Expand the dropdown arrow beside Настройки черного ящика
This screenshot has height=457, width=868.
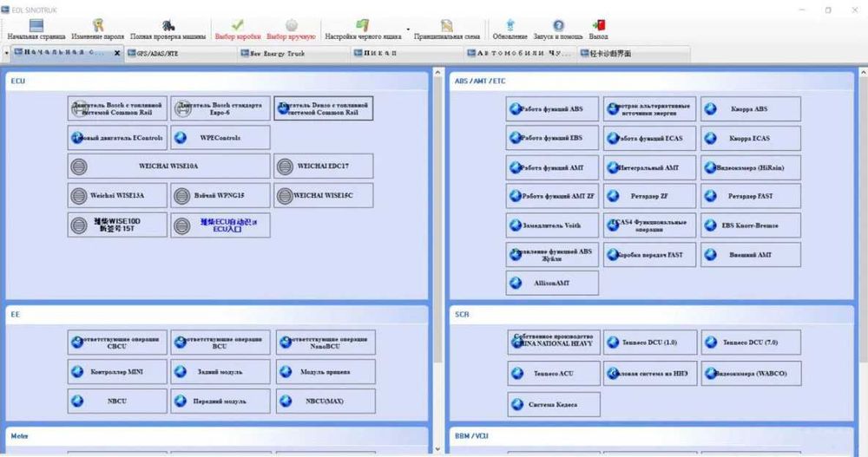point(408,29)
